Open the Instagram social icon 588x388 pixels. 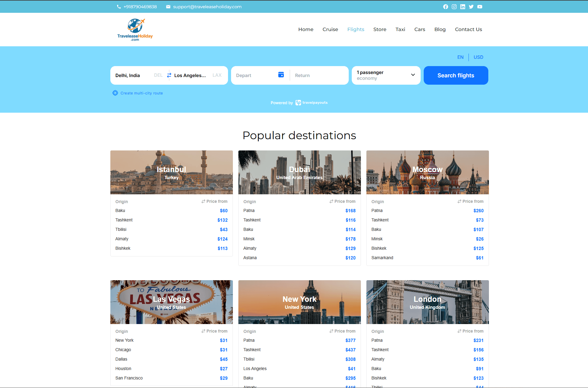454,7
